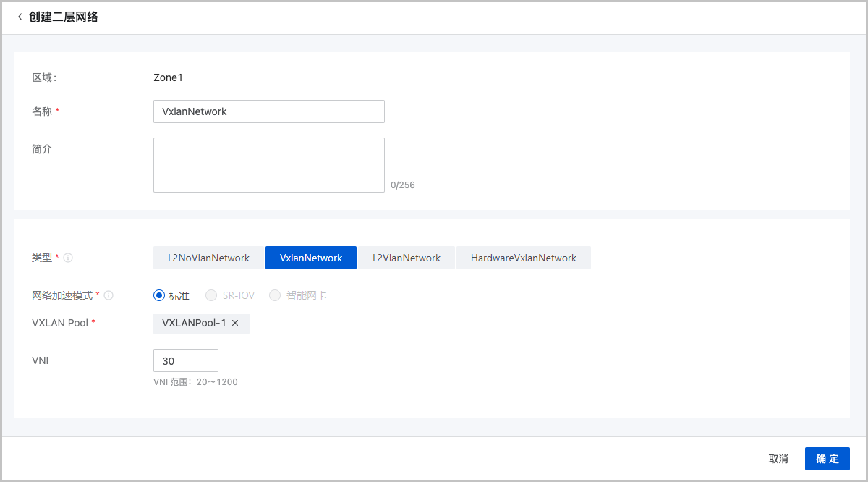Click the 取消 cancel button
The image size is (868, 482).
[x=778, y=458]
